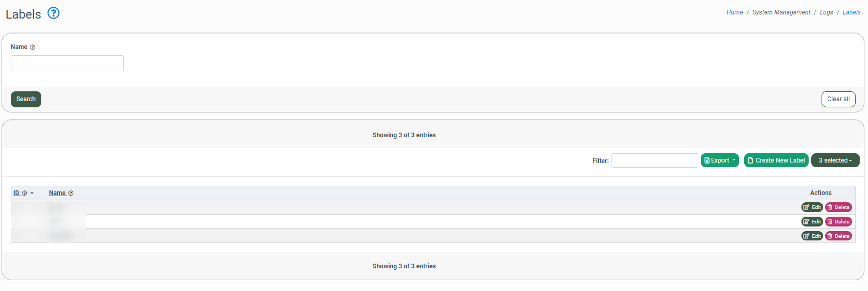Expand the 3 selected columns dropdown
868x291 pixels.
835,160
